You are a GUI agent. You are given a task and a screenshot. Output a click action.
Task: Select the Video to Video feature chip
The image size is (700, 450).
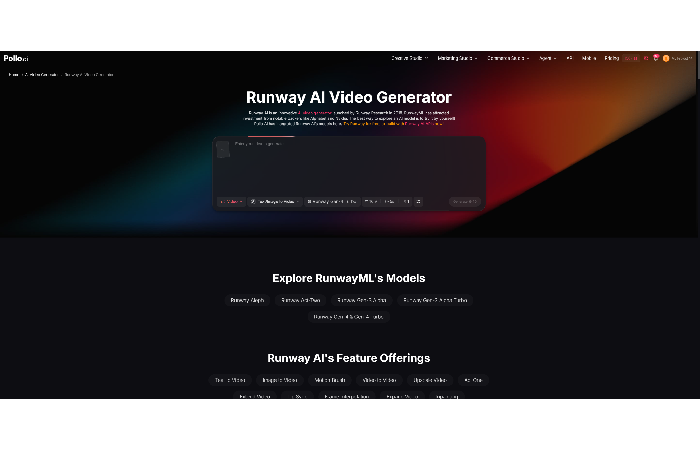point(379,380)
